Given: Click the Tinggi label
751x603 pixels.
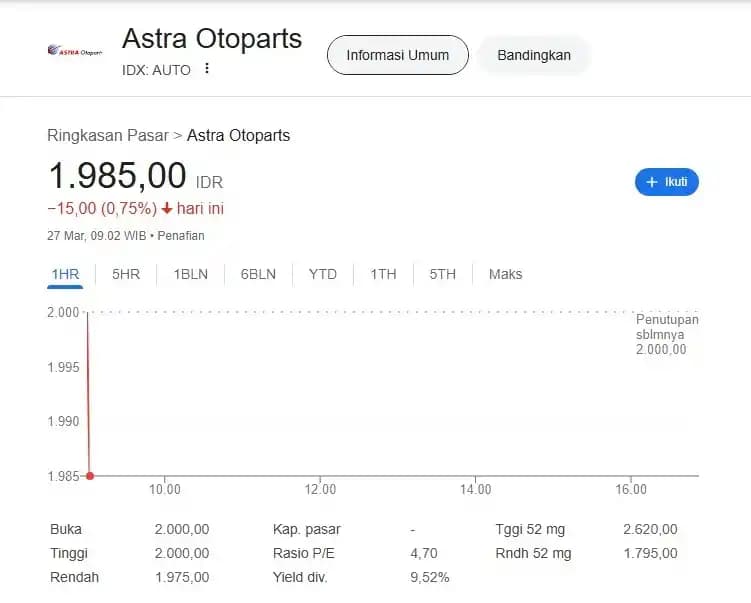Looking at the screenshot, I should coord(69,553).
